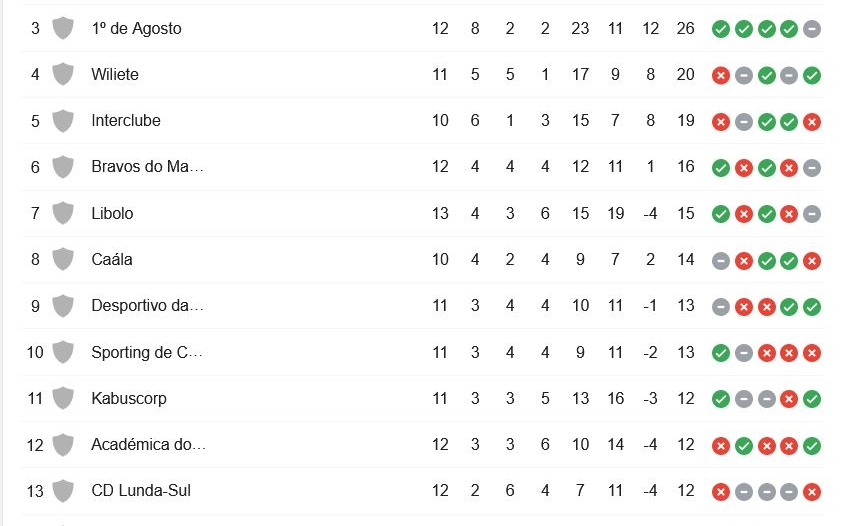Screen dimensions: 854x526
Task: Click the Kabuscorp team name
Action: (x=129, y=398)
